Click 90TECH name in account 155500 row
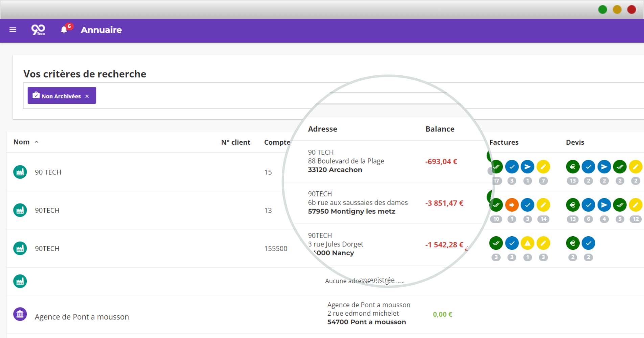The height and width of the screenshot is (338, 644). (x=47, y=249)
